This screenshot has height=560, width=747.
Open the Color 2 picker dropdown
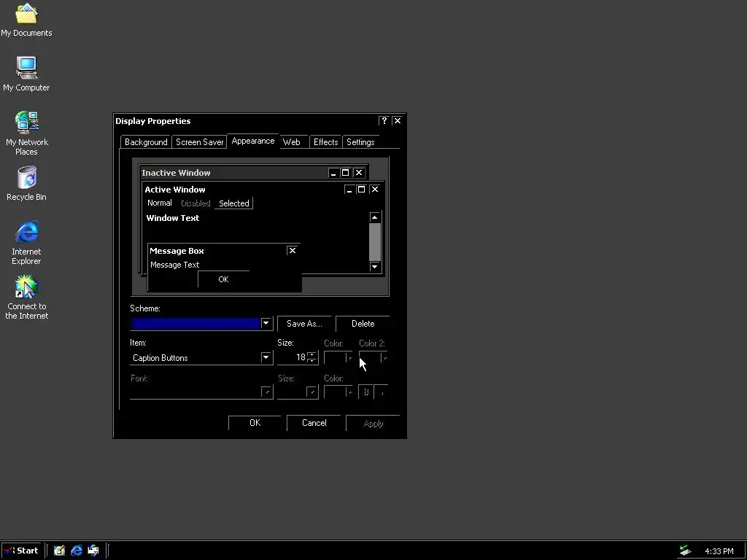(373, 357)
